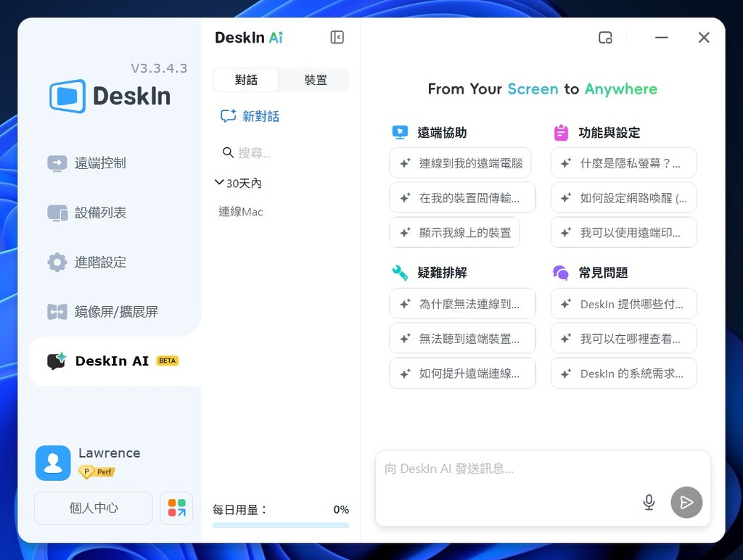
Task: Click the Lawrence avatar icon
Action: pyautogui.click(x=52, y=462)
